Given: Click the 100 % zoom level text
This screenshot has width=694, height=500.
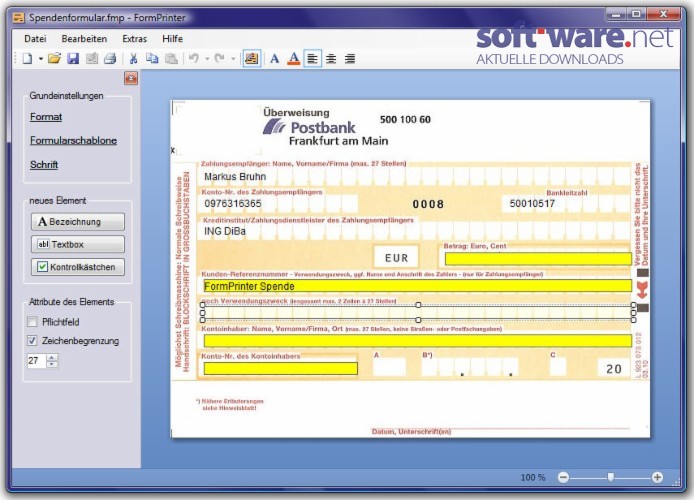Looking at the screenshot, I should pyautogui.click(x=532, y=477).
